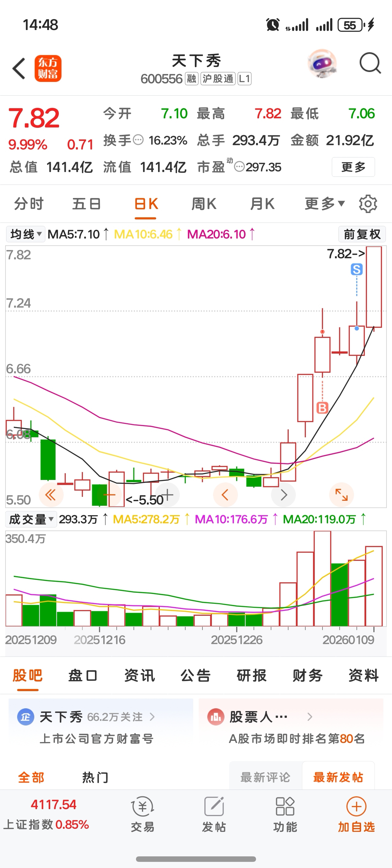Tap the blue S sell marker
Image resolution: width=392 pixels, height=868 pixels.
[357, 270]
